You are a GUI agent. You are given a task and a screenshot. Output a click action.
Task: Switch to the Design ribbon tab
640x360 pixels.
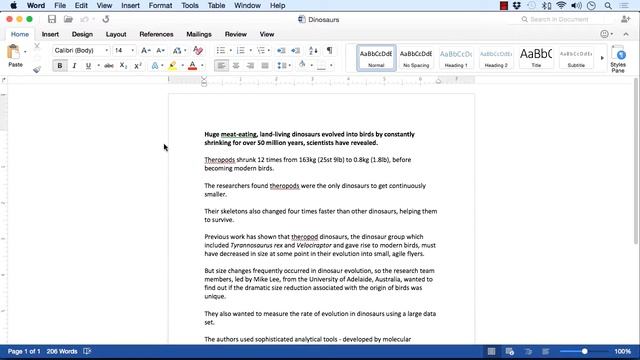tap(82, 34)
